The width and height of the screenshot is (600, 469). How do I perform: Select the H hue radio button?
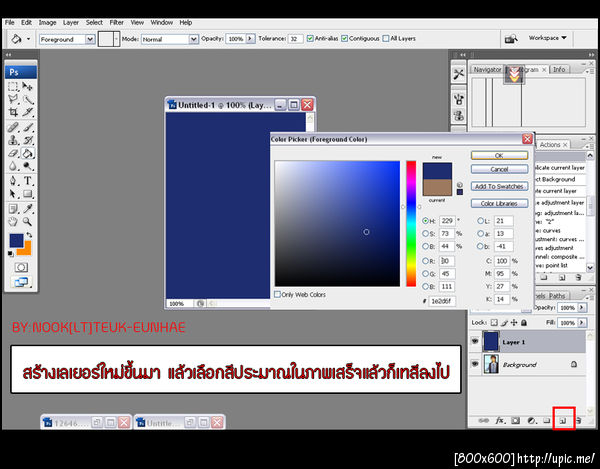point(425,221)
